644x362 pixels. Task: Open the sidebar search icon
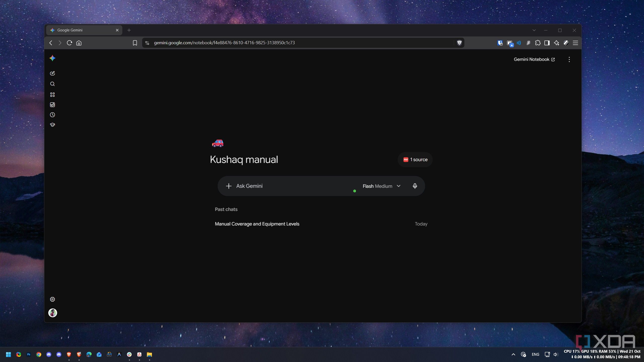(x=52, y=84)
